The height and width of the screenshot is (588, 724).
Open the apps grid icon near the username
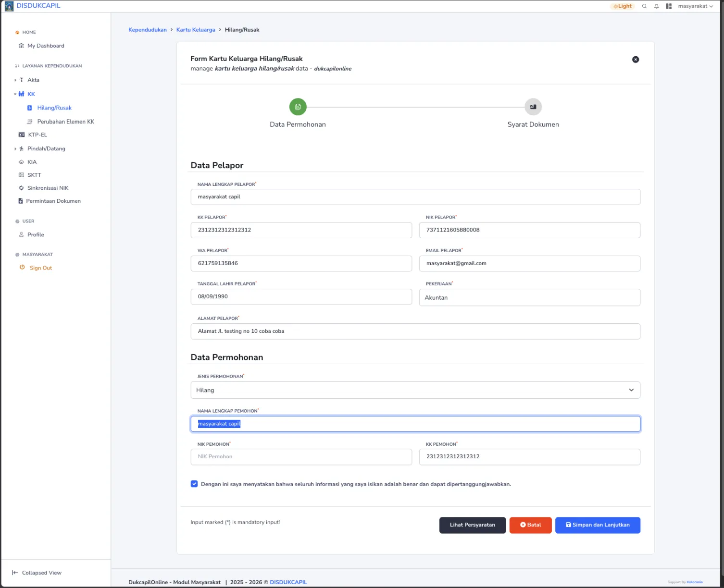coord(668,6)
